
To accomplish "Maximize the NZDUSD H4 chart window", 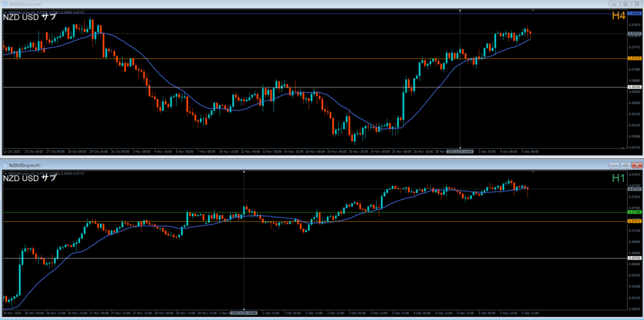I will [625, 4].
